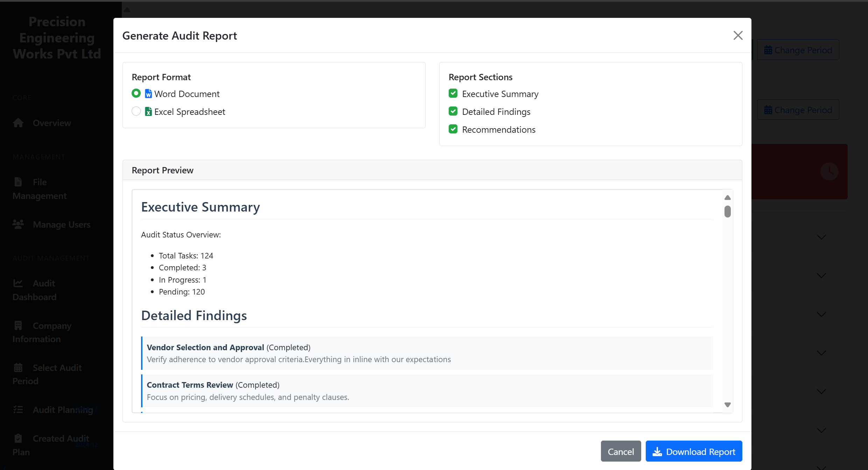Image resolution: width=868 pixels, height=470 pixels.
Task: Uncheck the Recommendations report section
Action: [x=453, y=129]
